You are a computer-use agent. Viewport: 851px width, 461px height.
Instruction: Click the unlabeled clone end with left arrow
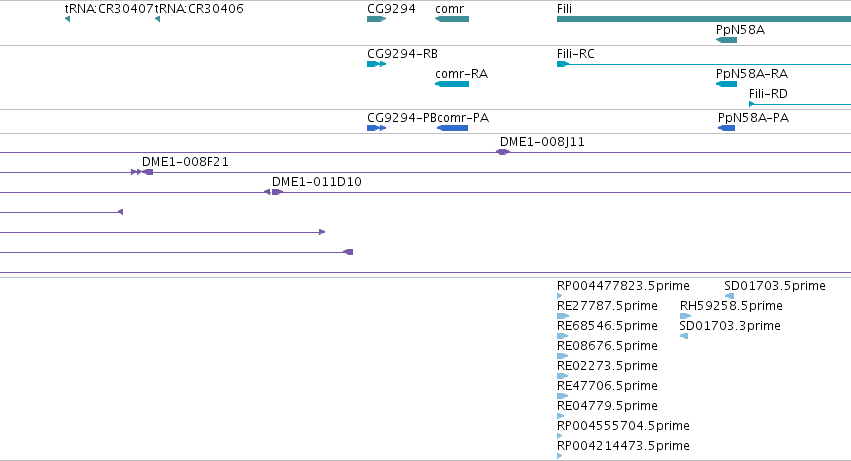[x=120, y=212]
